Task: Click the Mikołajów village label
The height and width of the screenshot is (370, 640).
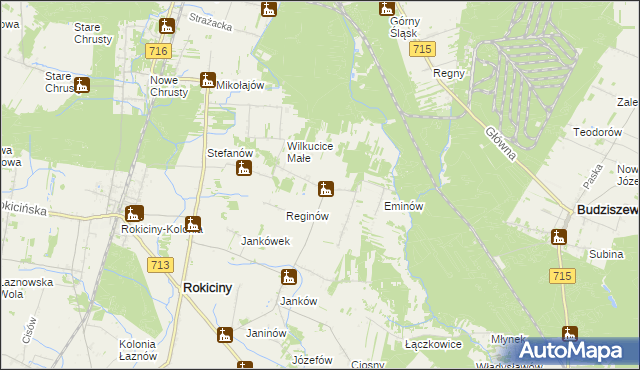Action: click(240, 85)
